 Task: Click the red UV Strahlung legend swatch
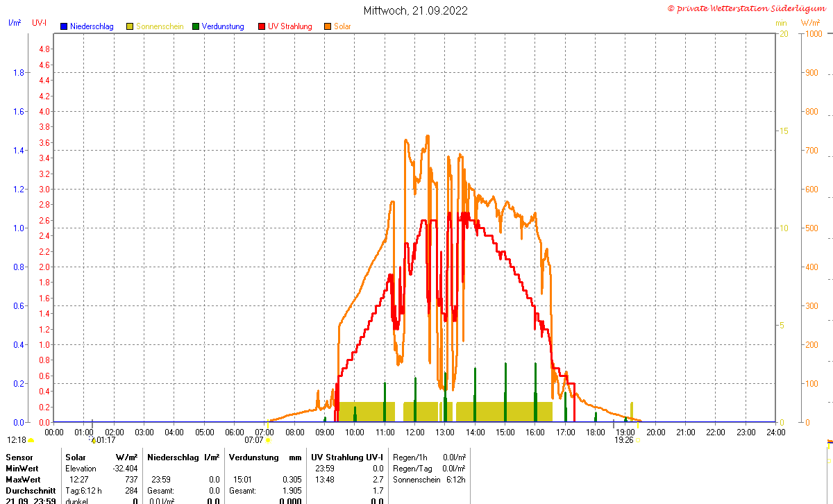[262, 26]
